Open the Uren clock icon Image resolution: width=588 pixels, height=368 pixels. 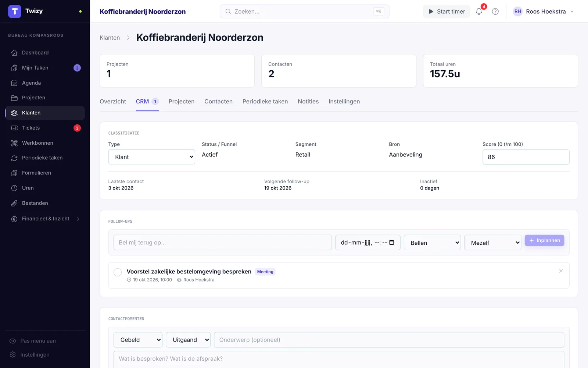[14, 188]
